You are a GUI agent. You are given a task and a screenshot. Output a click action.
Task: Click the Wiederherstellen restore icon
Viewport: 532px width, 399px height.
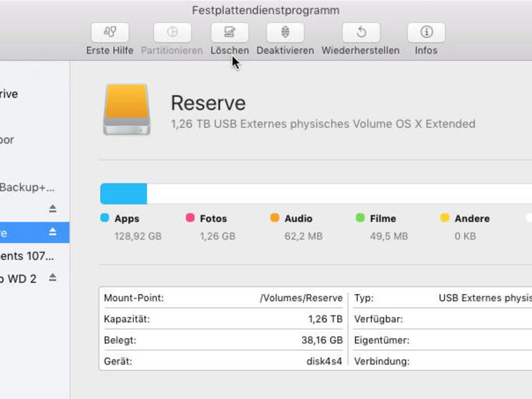click(361, 32)
